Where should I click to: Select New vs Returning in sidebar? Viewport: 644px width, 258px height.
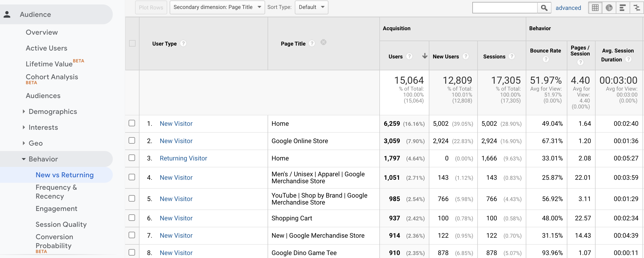[x=64, y=175]
